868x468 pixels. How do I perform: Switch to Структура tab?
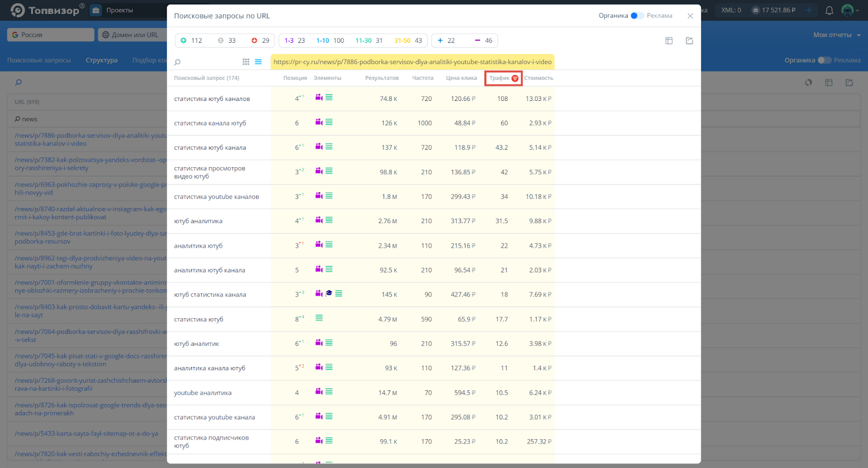tap(101, 60)
